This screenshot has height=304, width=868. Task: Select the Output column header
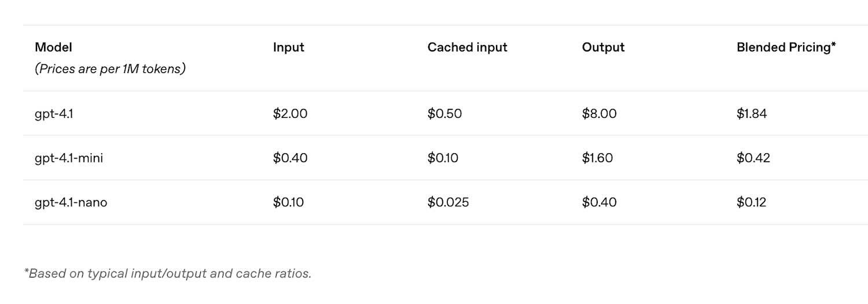[x=603, y=47]
